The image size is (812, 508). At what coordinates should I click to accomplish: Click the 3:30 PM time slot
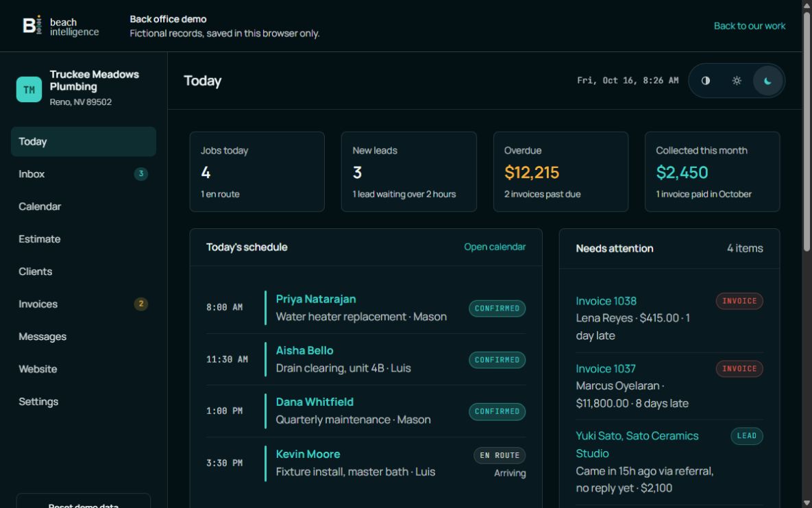click(224, 463)
